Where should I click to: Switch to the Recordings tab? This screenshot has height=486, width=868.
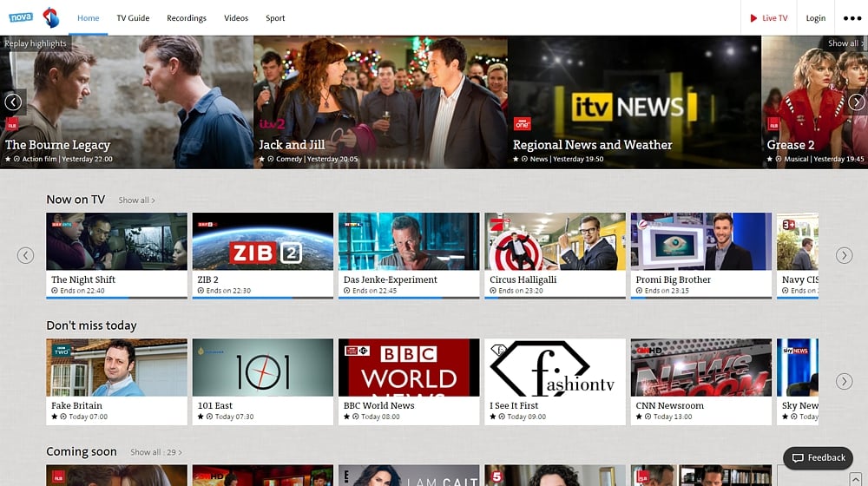click(187, 18)
